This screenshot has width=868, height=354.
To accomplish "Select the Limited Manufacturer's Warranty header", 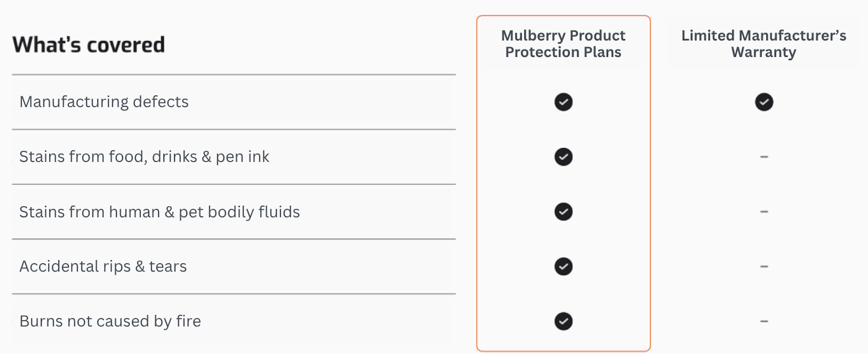I will coord(763,44).
